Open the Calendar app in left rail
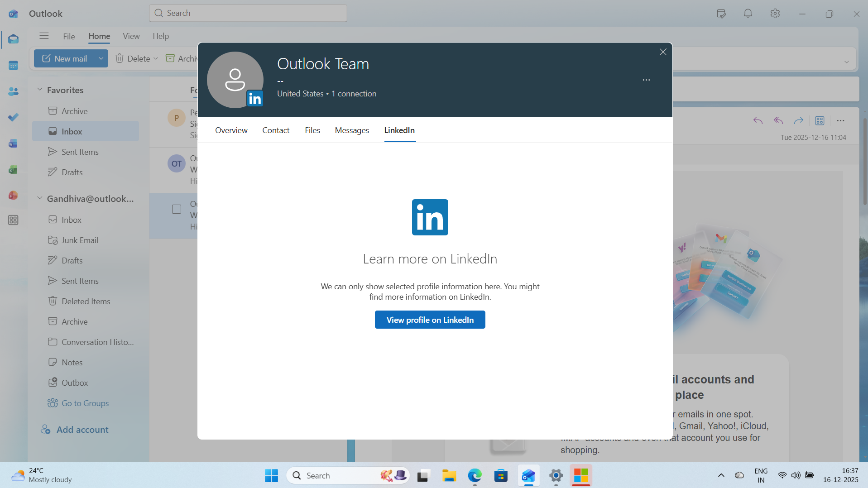Image resolution: width=868 pixels, height=488 pixels. click(13, 66)
